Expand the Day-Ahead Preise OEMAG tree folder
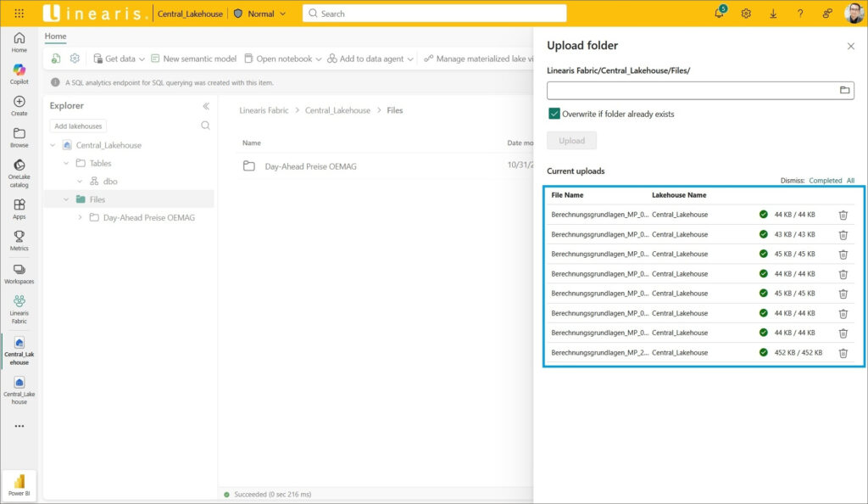Image resolution: width=868 pixels, height=504 pixels. [81, 218]
